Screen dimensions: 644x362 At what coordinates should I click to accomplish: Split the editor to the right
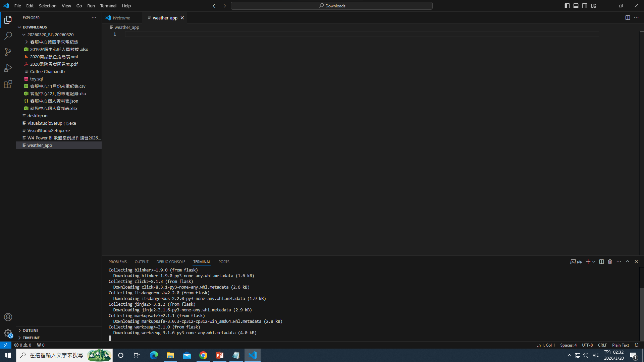(x=628, y=18)
